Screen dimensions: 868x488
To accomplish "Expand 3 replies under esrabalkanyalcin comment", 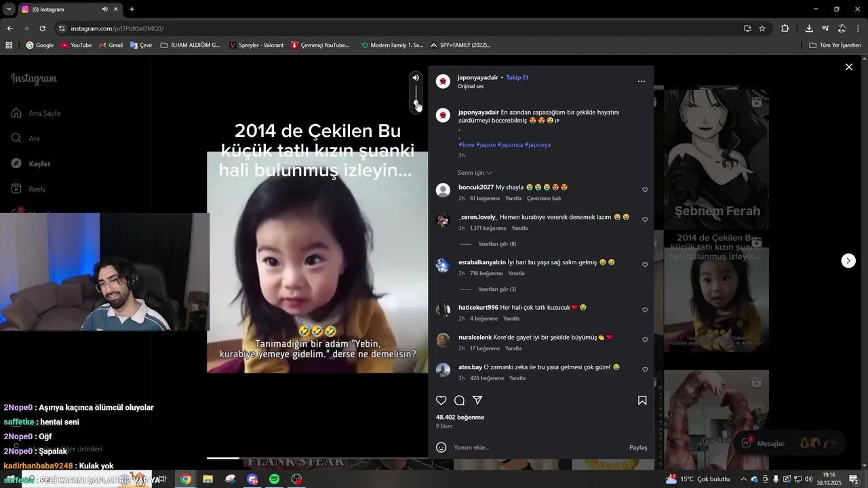I will tap(497, 289).
